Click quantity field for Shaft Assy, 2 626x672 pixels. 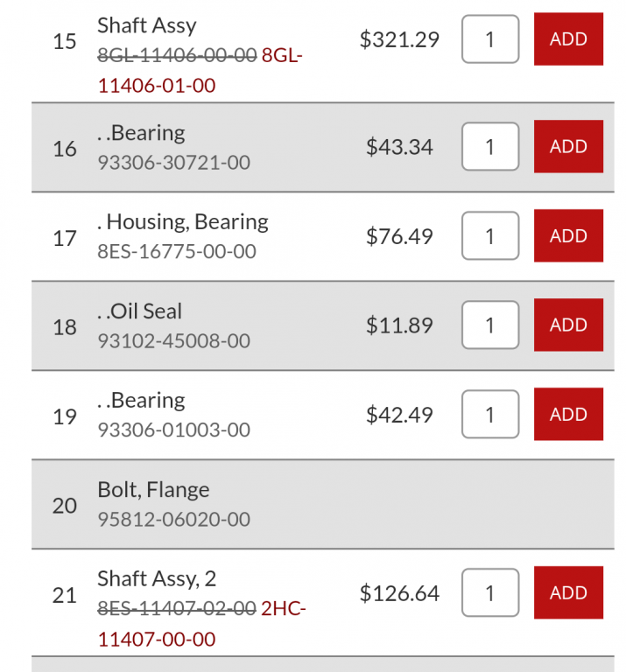(490, 593)
